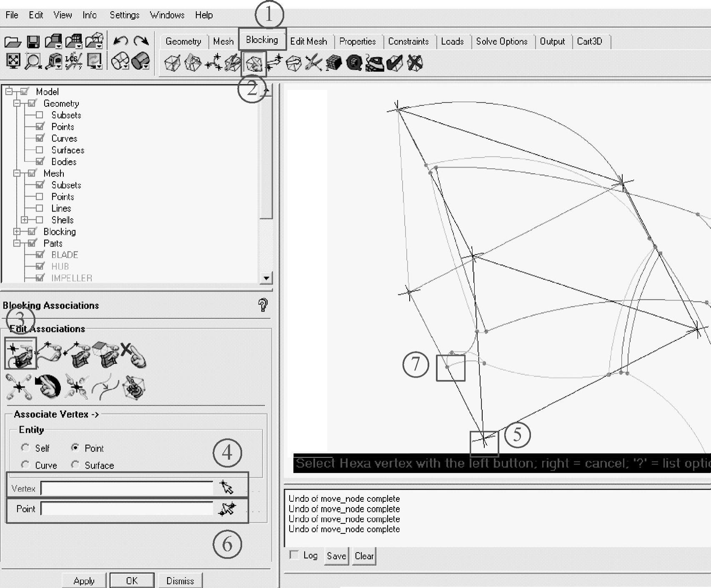711x588 pixels.
Task: Enable the Surfaces checkbox in the tree
Action: click(x=40, y=150)
